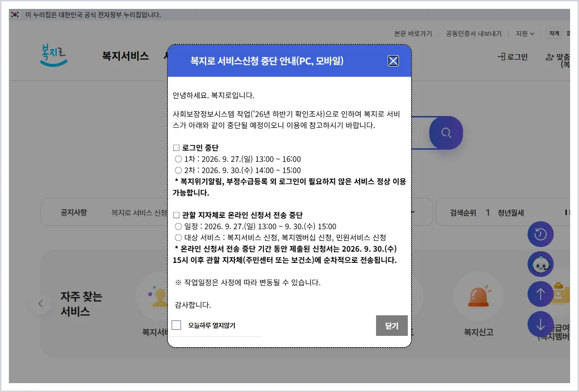Click the 감사합니다 text in popup
This screenshot has height=392, width=579.
[193, 305]
